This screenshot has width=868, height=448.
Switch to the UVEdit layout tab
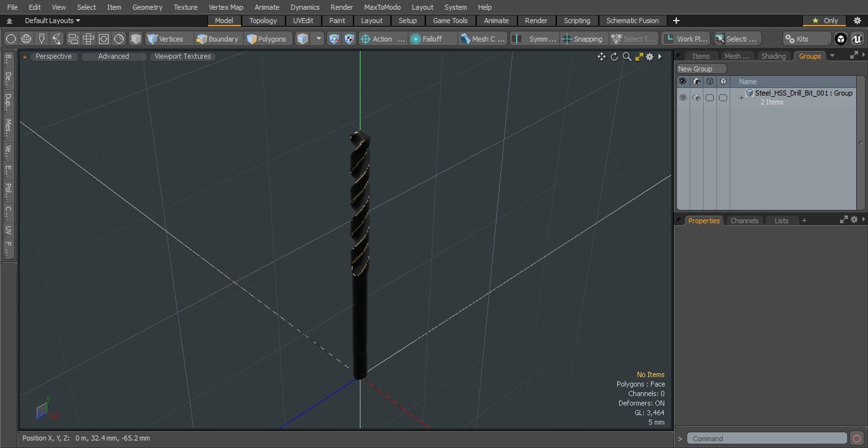303,20
